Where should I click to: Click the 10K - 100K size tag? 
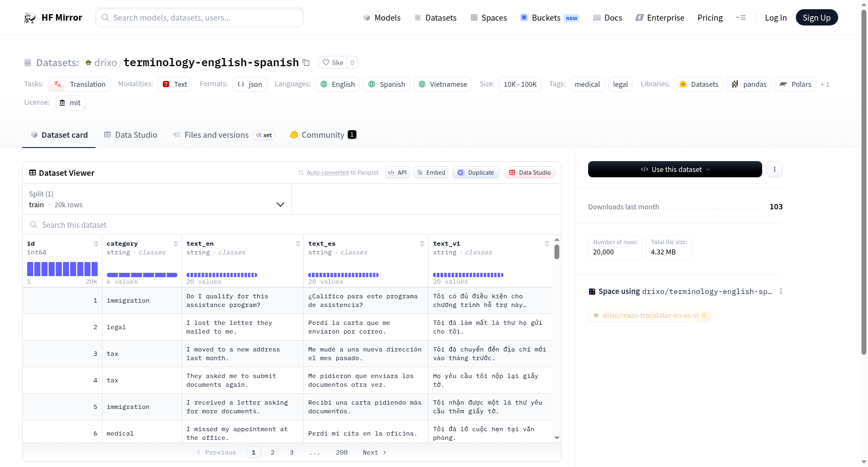[520, 84]
